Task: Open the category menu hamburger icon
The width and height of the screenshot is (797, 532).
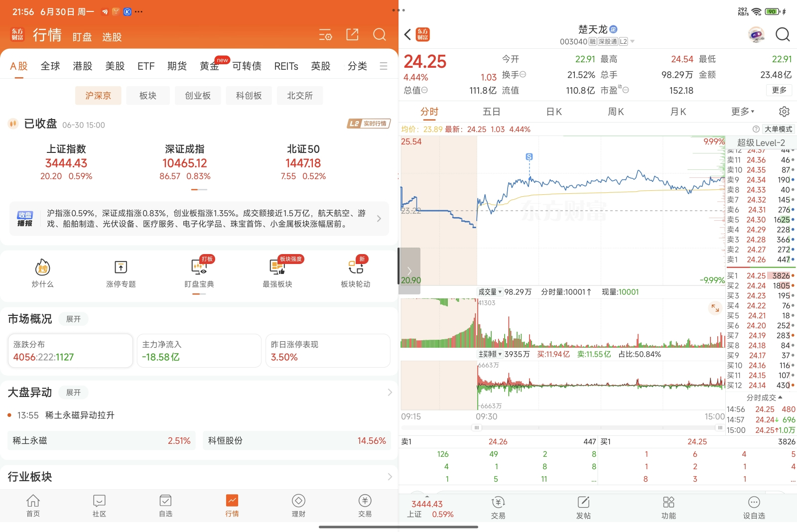Action: pos(384,66)
